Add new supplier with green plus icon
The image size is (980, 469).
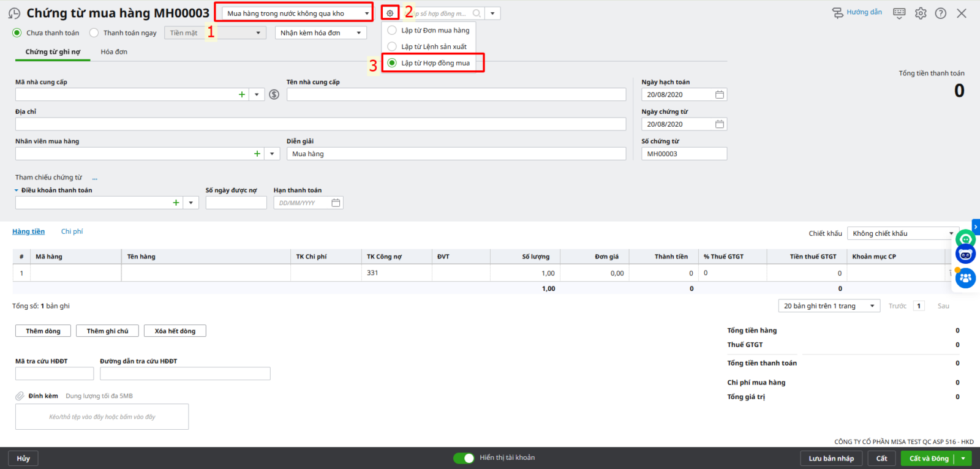[242, 94]
